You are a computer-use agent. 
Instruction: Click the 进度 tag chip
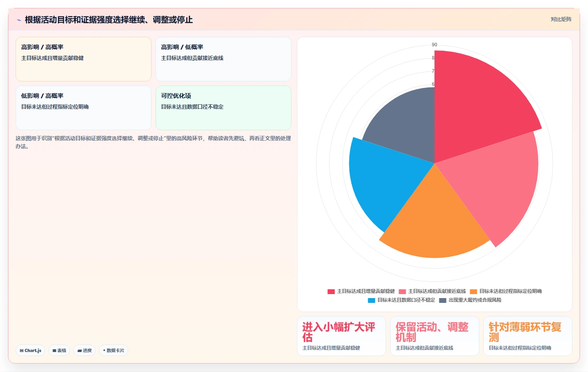[x=84, y=350]
